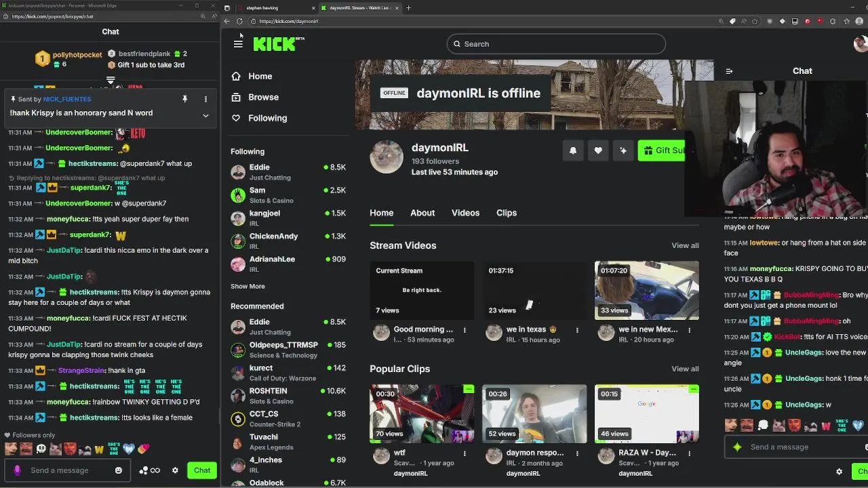Viewport: 868px width, 488px height.
Task: Open ROSHTEIN in Recommended list
Action: pos(288,396)
